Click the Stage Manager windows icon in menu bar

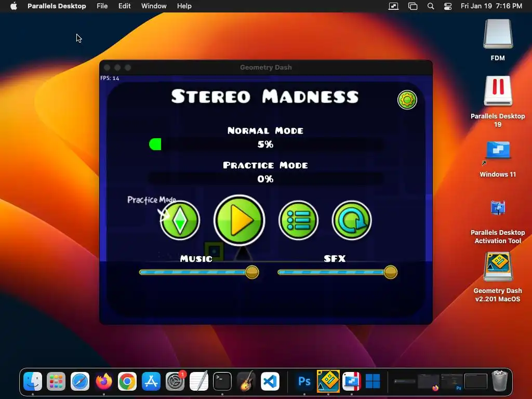[413, 6]
